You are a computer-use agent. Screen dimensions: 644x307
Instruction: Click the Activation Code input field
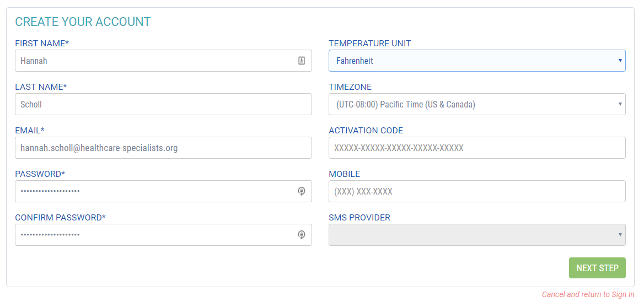click(477, 148)
